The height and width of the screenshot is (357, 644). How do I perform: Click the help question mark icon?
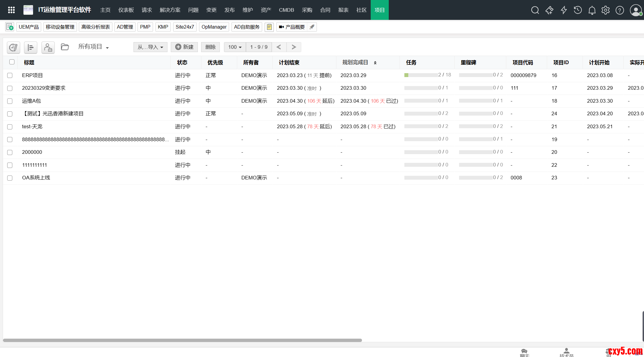[620, 10]
